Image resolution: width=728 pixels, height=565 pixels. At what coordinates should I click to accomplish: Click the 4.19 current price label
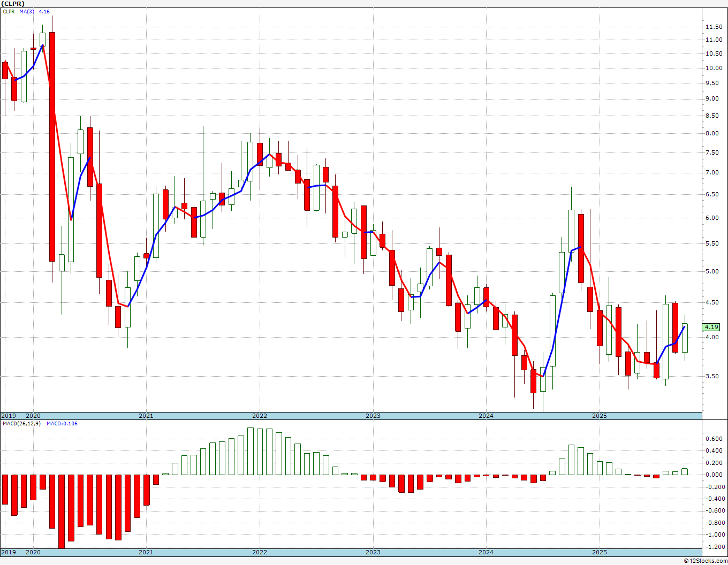[711, 327]
